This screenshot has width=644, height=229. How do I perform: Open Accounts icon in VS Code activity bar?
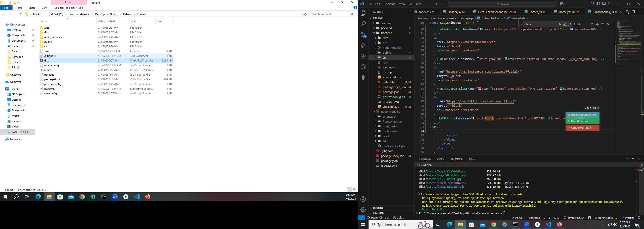[363, 199]
